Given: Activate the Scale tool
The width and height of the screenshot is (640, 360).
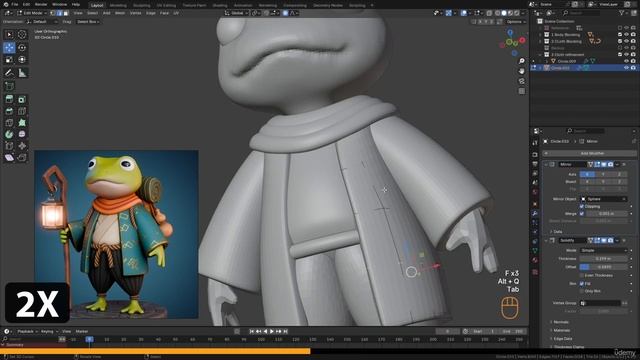Looking at the screenshot, I should (9, 60).
